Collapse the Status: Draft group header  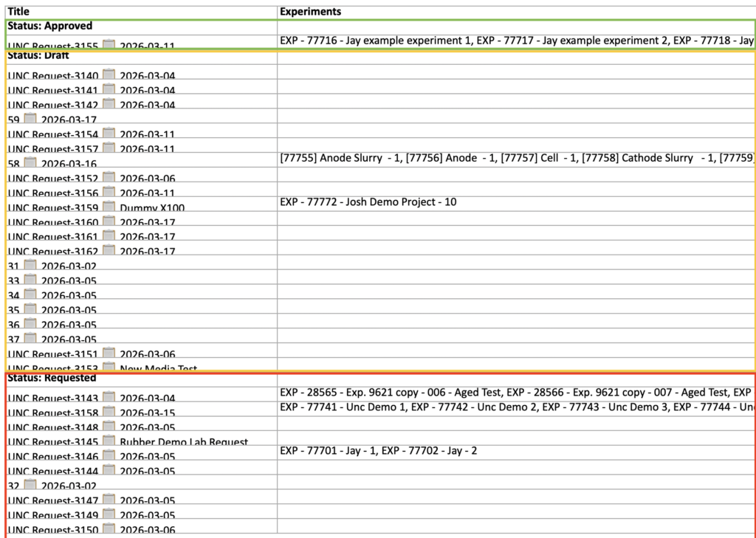point(38,55)
